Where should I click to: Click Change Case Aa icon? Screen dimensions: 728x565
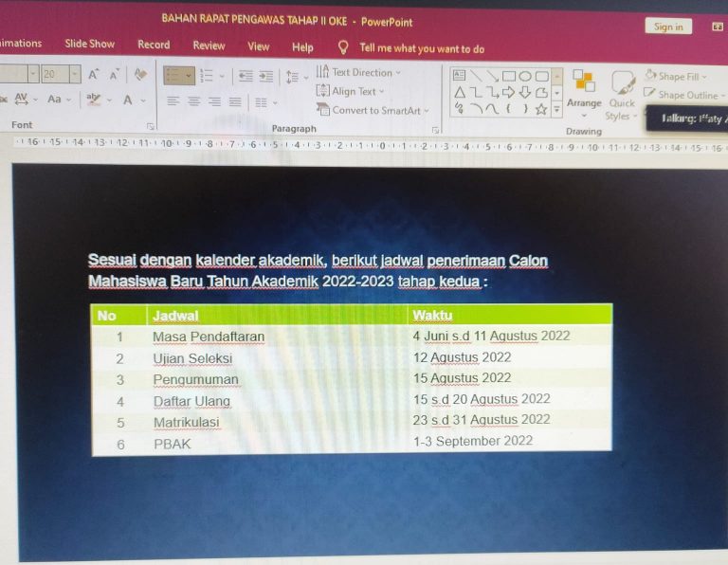click(54, 100)
